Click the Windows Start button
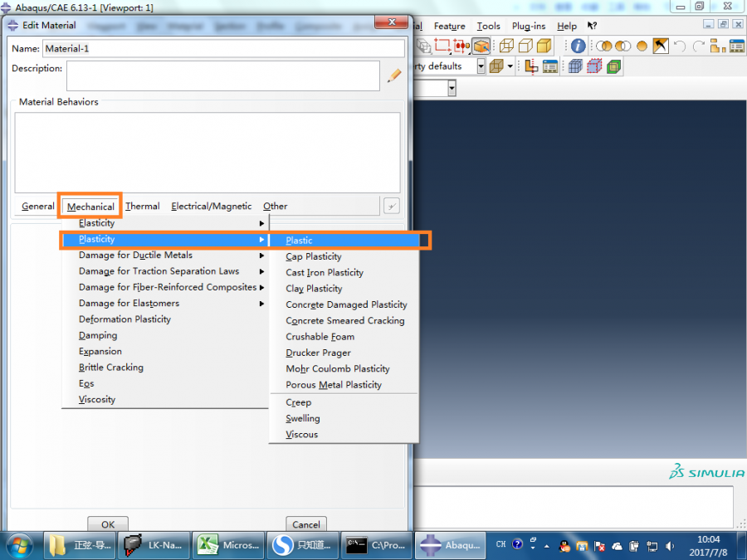 point(19,546)
